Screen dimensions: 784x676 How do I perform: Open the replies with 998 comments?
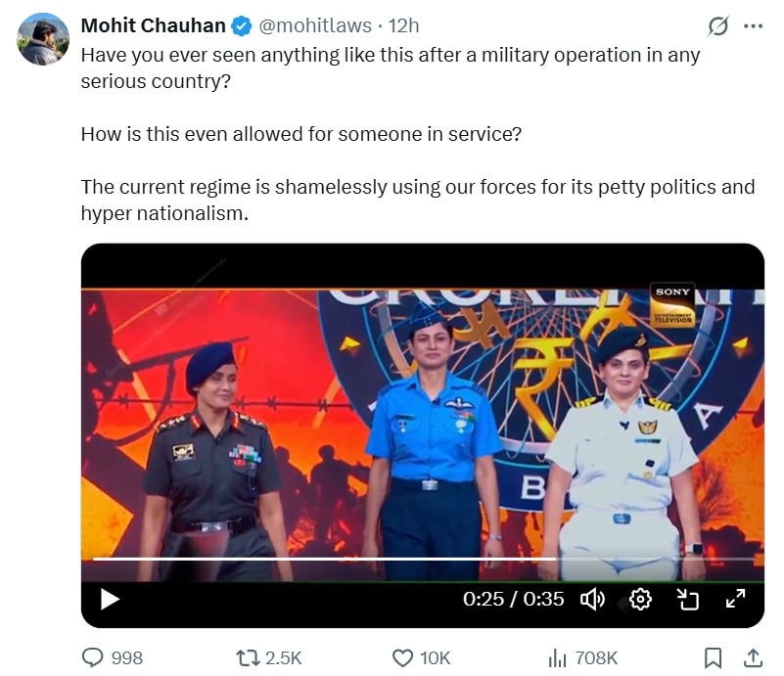click(113, 658)
